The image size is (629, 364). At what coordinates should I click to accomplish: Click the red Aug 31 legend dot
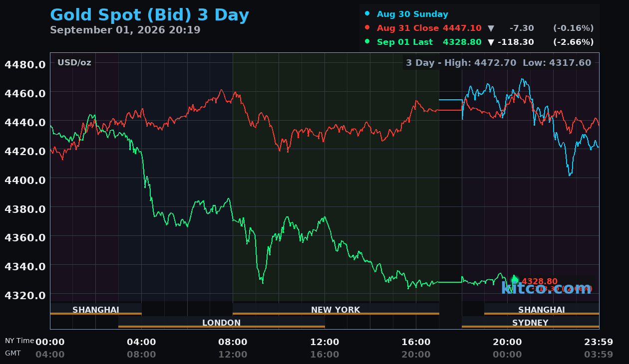[x=367, y=28]
